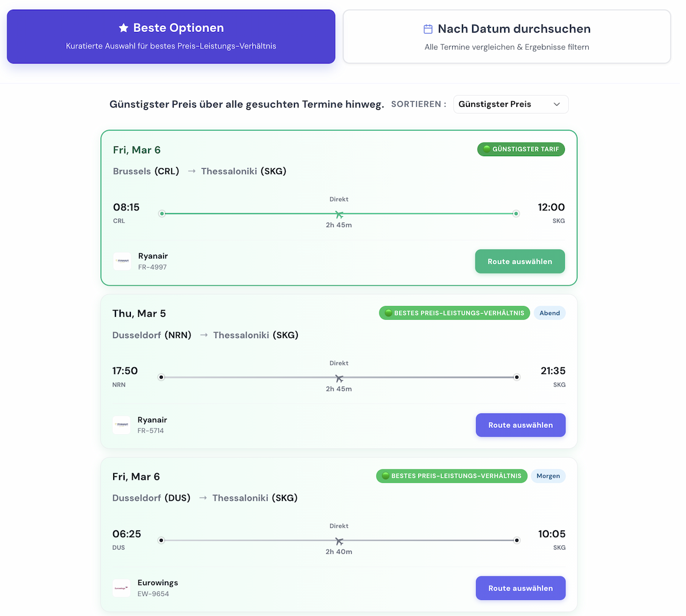Click the Ryanair logo on flight FR-5714

tap(121, 424)
